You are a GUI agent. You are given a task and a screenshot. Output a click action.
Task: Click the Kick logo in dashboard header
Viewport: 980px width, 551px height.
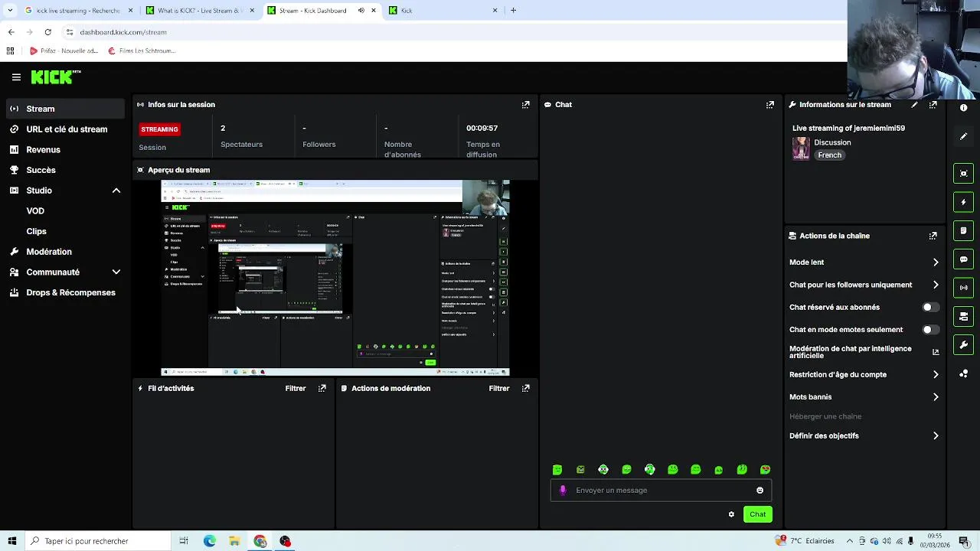(55, 77)
